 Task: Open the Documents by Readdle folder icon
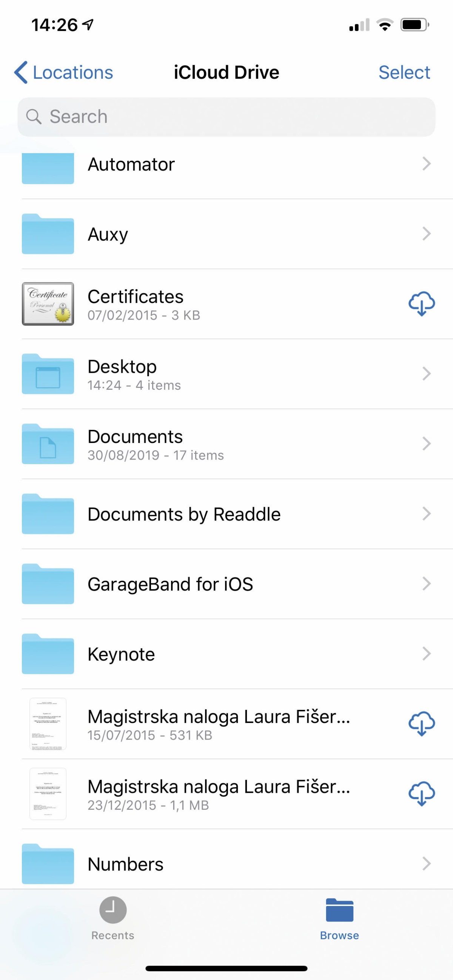click(x=48, y=514)
